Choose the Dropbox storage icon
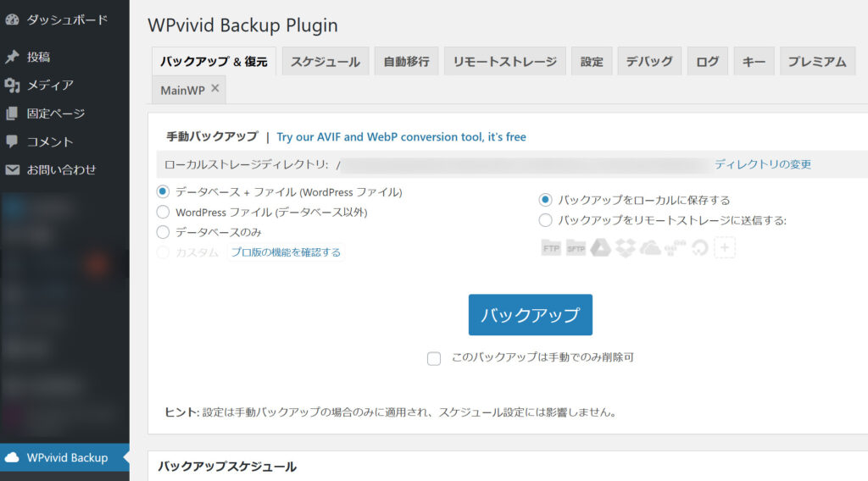 pos(626,248)
